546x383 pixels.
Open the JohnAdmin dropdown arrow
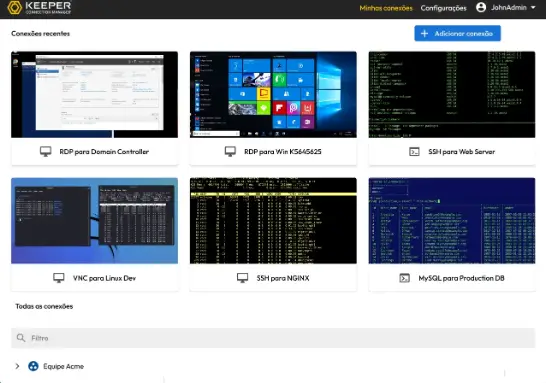tap(533, 7)
